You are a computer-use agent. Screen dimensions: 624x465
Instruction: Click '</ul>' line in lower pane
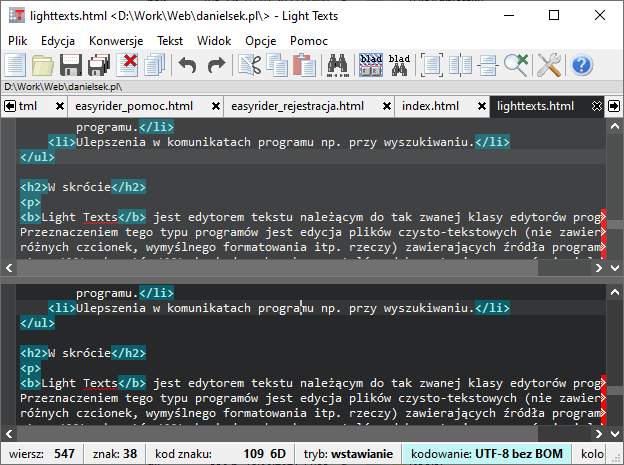pyautogui.click(x=37, y=323)
